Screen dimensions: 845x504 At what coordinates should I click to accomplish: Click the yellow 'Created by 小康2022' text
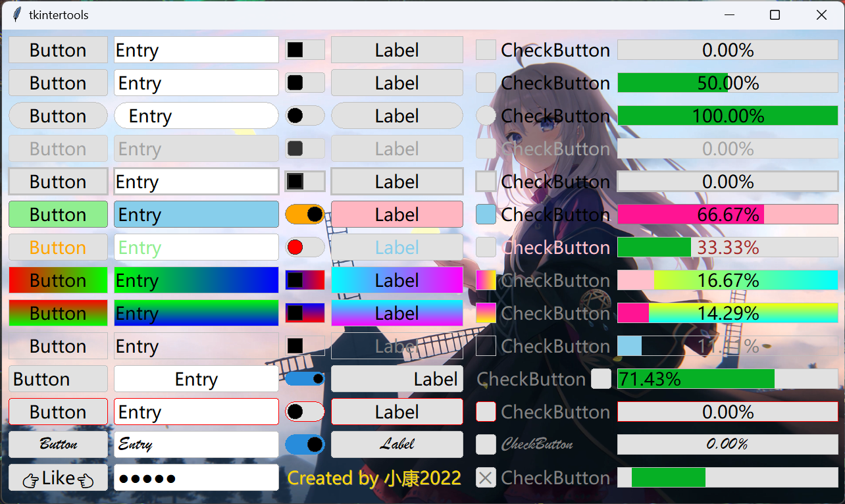tap(374, 478)
